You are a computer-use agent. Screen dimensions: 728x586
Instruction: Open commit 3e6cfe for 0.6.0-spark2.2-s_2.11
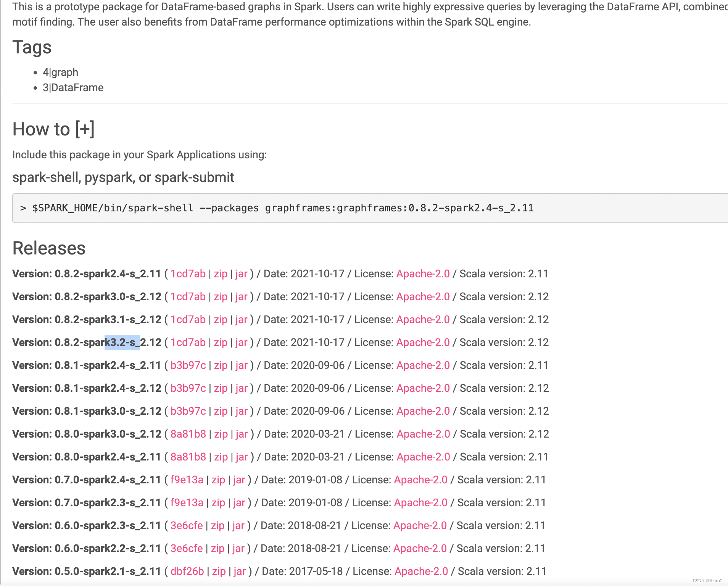pyautogui.click(x=187, y=549)
